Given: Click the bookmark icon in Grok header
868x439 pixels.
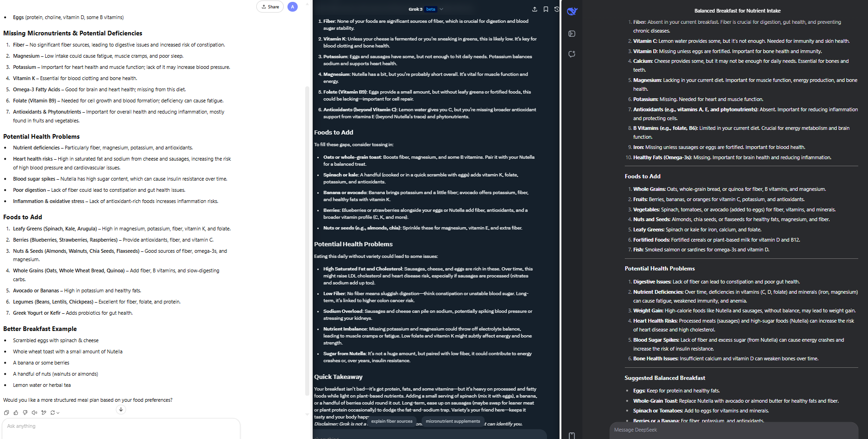Looking at the screenshot, I should 546,9.
